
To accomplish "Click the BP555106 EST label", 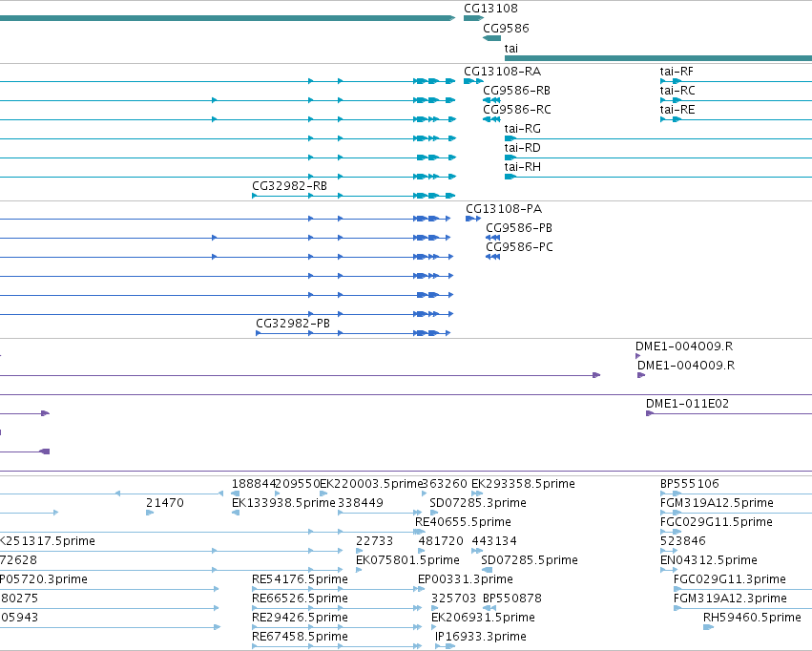I will [690, 484].
